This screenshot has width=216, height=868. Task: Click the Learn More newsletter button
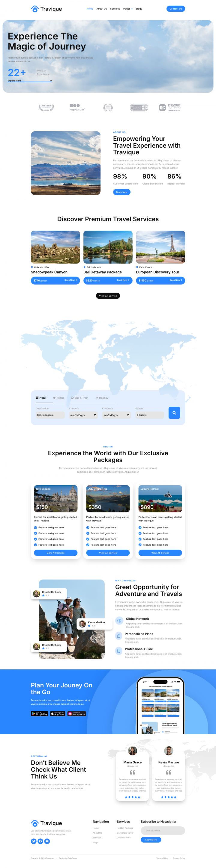pos(151,840)
